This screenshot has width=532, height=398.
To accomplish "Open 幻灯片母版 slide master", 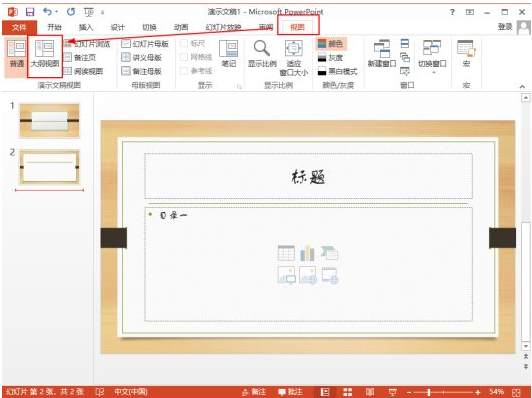I will pos(145,44).
